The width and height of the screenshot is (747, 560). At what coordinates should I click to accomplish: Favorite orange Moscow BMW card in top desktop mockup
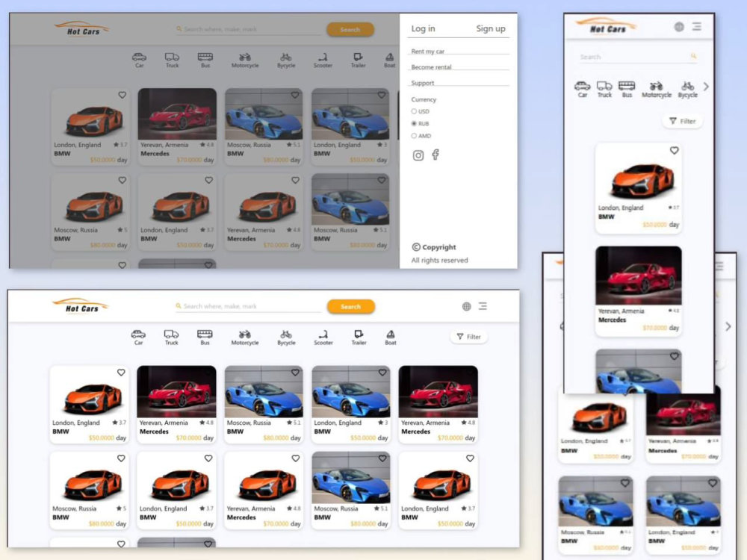pyautogui.click(x=123, y=181)
